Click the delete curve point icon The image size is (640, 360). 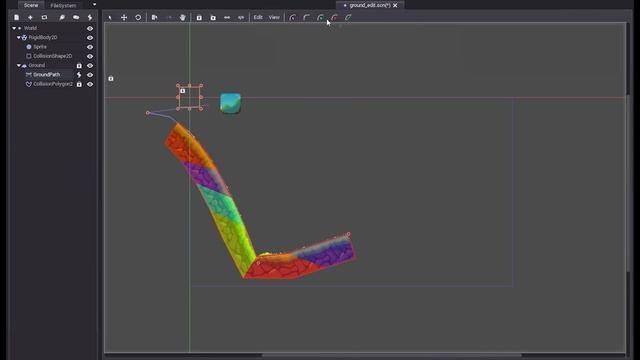pos(334,18)
